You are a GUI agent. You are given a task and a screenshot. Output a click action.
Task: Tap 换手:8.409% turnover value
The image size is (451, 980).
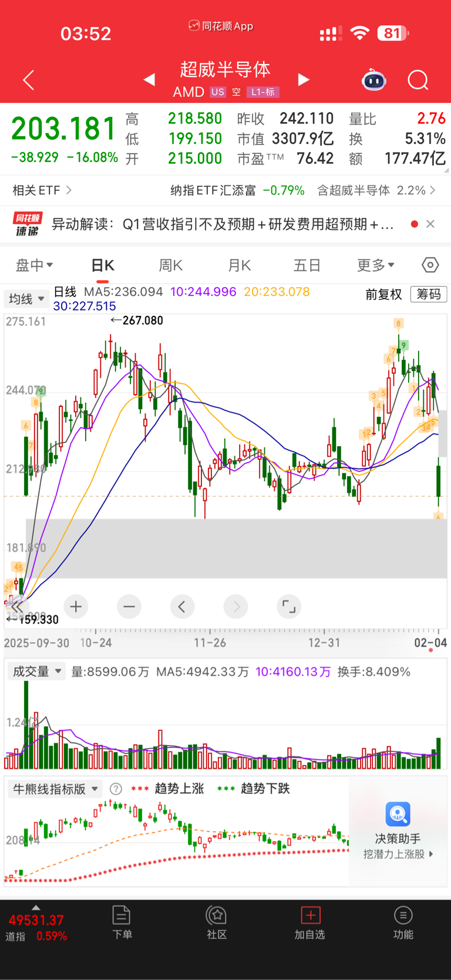tap(374, 672)
